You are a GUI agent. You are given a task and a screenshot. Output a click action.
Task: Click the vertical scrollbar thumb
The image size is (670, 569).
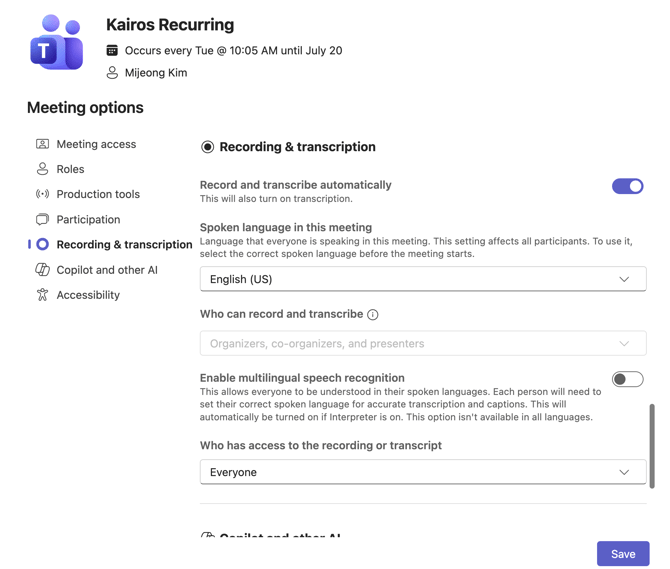(x=652, y=445)
